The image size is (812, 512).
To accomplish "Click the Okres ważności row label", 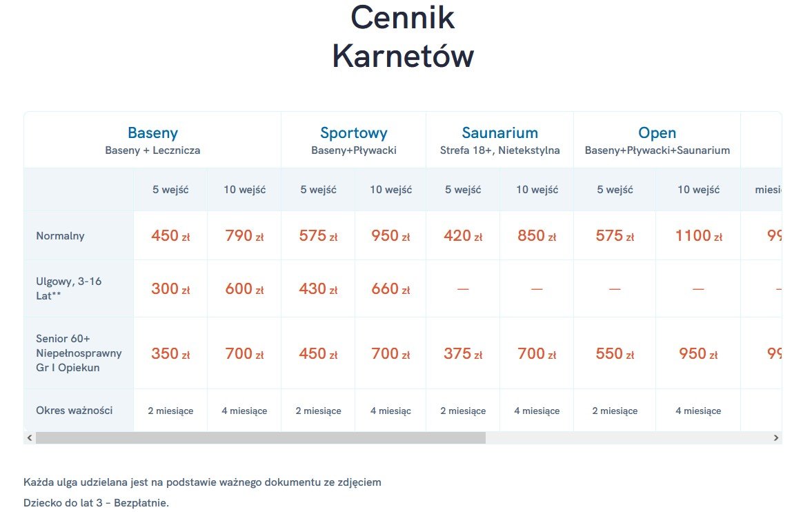I will coord(74,411).
